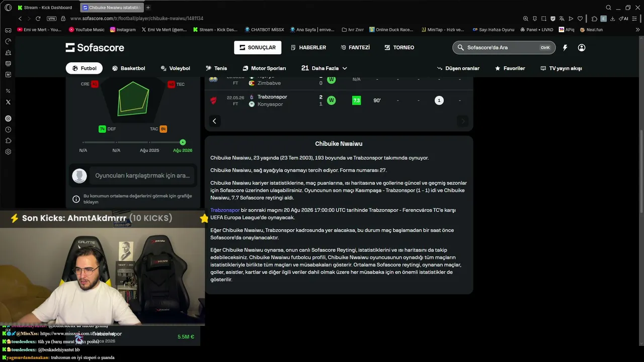
Task: Open the downloads icon
Action: [613, 19]
